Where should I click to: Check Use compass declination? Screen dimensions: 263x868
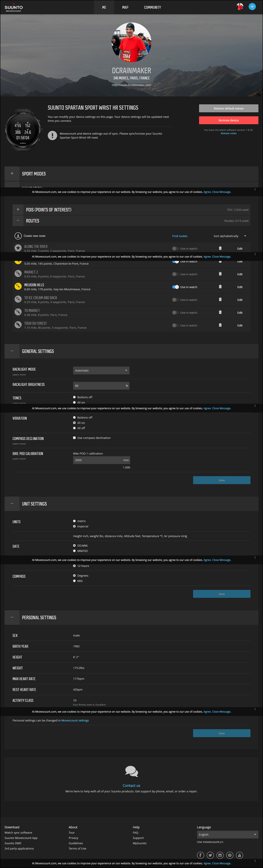click(74, 438)
